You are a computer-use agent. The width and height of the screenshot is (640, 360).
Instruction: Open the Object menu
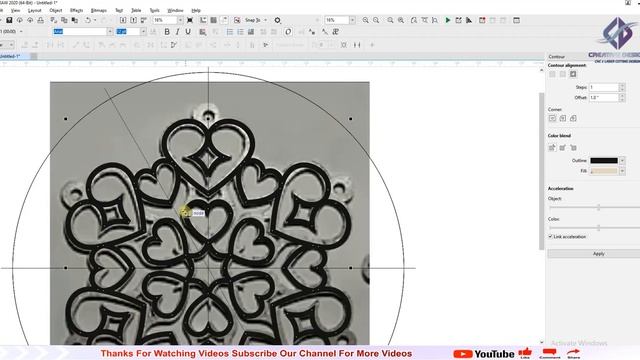(56, 10)
